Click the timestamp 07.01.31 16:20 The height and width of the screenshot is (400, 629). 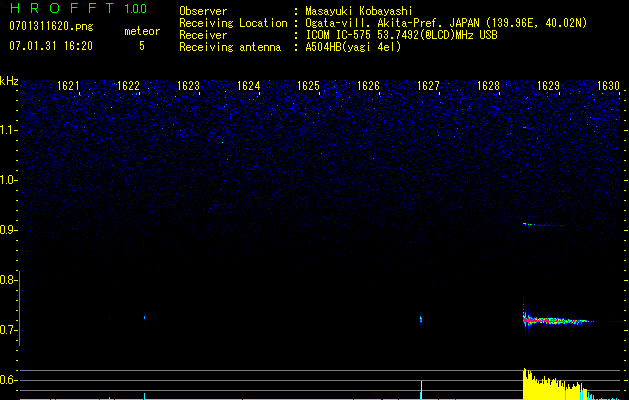51,46
